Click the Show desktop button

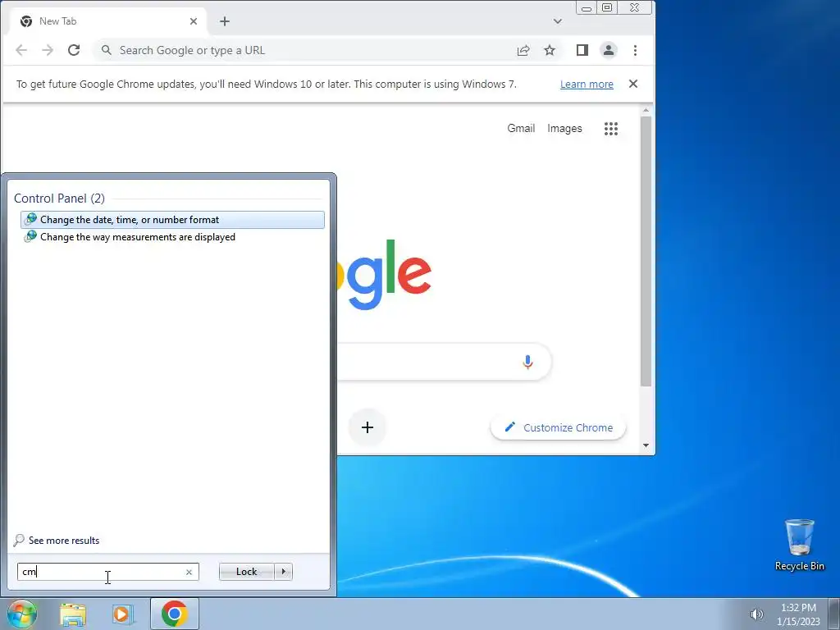[x=834, y=614]
